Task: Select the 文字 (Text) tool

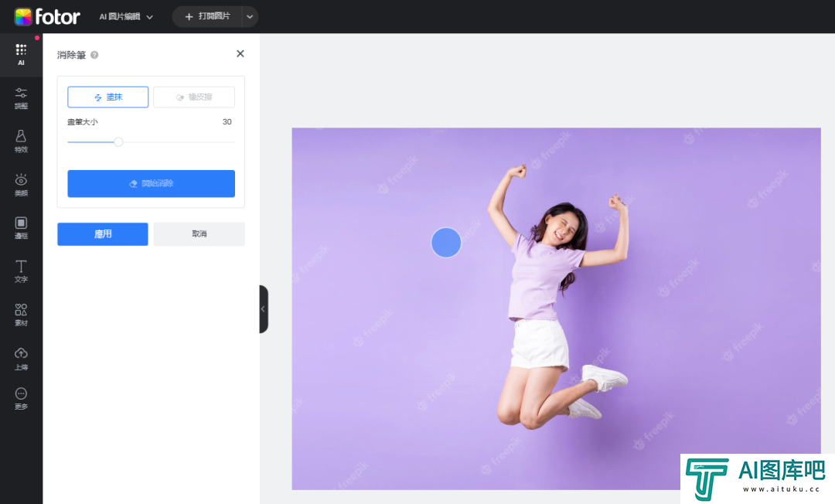Action: tap(21, 271)
